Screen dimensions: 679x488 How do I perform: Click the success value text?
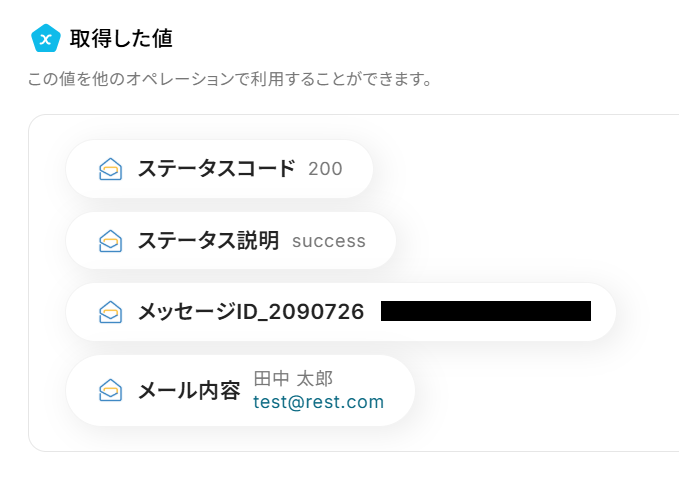(x=329, y=241)
